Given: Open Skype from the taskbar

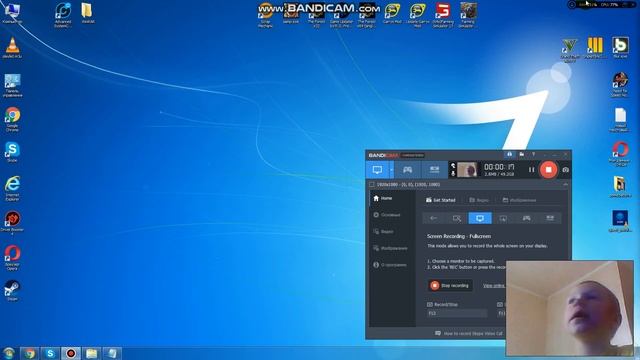Looking at the screenshot, I should [x=50, y=353].
